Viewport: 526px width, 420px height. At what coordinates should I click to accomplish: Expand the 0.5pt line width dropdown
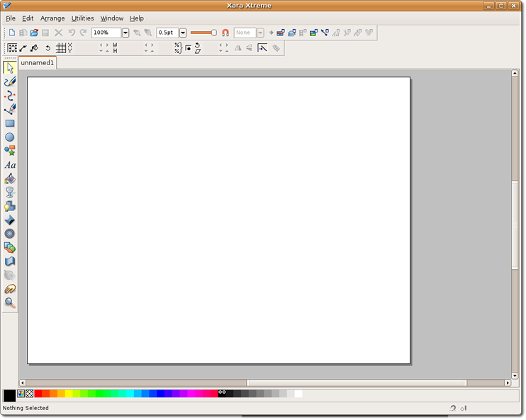tap(183, 33)
